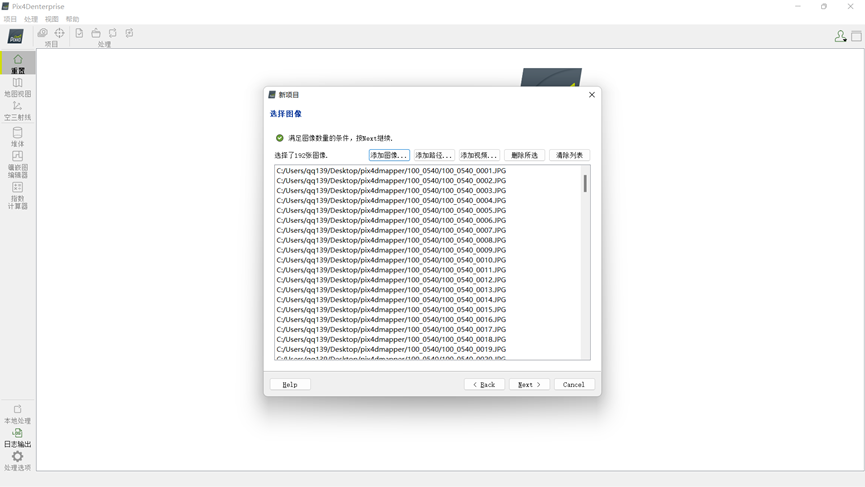Screen dimensions: 865x487
Task: Select 100_0540_0012.JPG in the list
Action: pyautogui.click(x=391, y=280)
